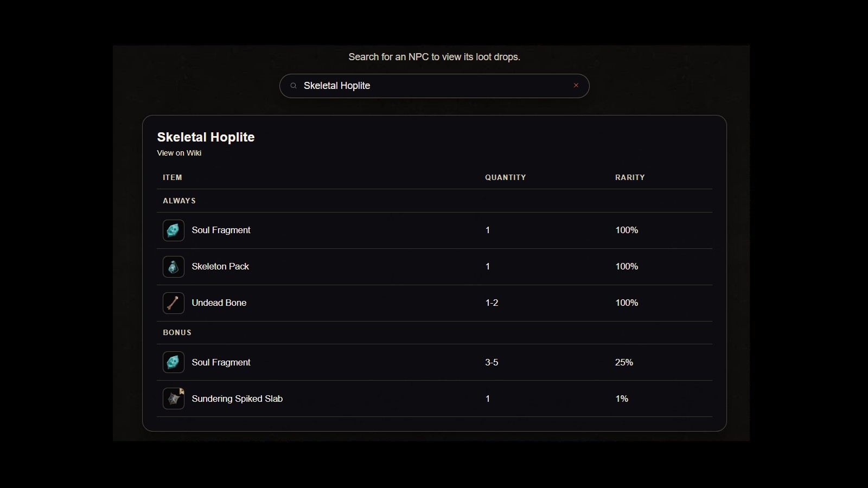Click the magnifier search icon
The image size is (868, 488).
tap(293, 86)
